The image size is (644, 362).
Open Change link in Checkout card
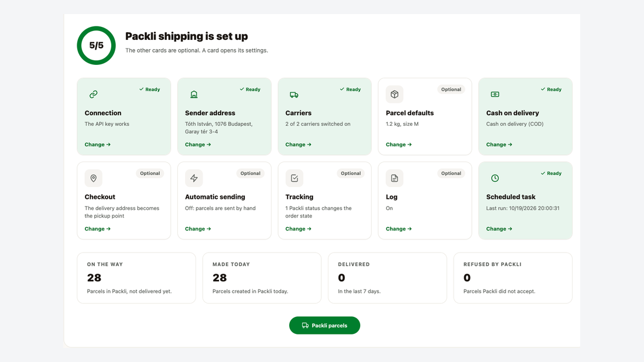[97, 229]
